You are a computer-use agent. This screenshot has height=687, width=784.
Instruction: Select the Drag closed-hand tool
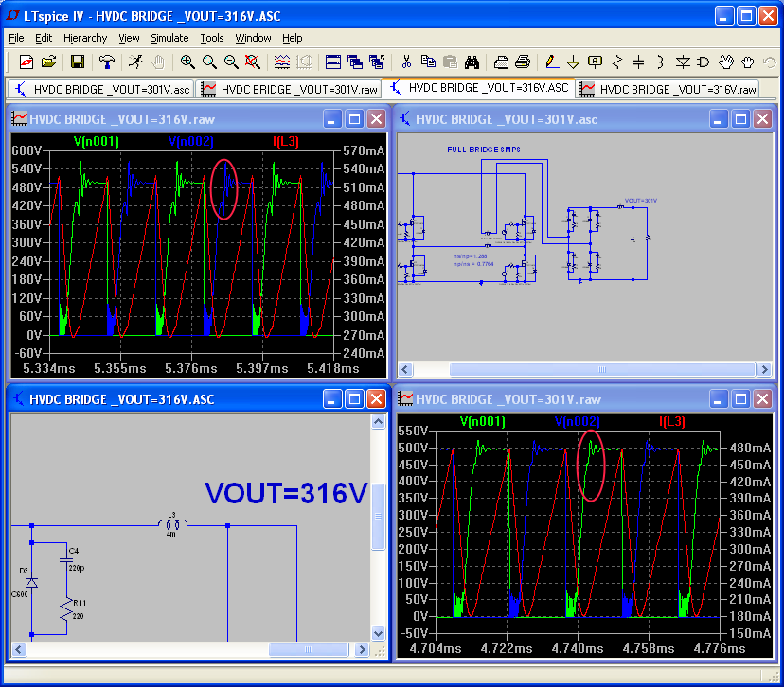[747, 62]
